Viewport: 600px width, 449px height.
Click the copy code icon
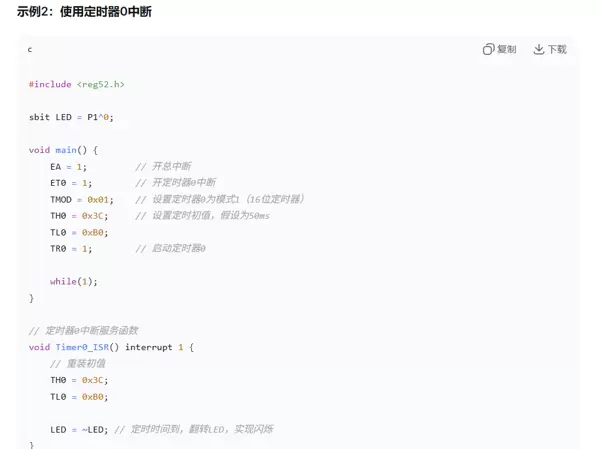tap(489, 49)
